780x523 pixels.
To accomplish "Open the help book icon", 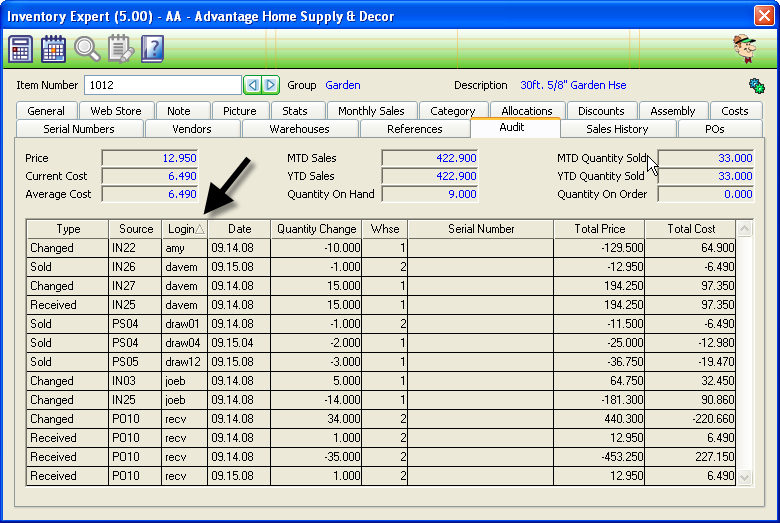I will click(152, 48).
